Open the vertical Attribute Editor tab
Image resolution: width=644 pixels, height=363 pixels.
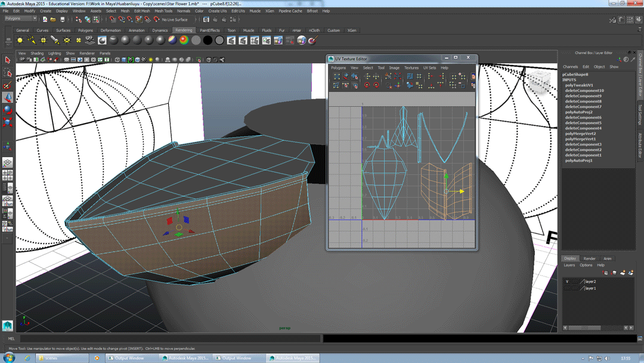(x=640, y=145)
